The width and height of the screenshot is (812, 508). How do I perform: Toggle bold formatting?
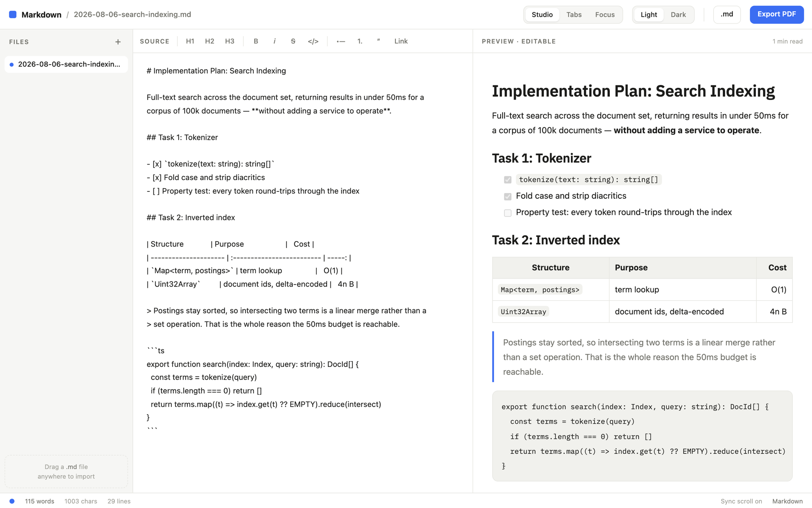pos(256,41)
